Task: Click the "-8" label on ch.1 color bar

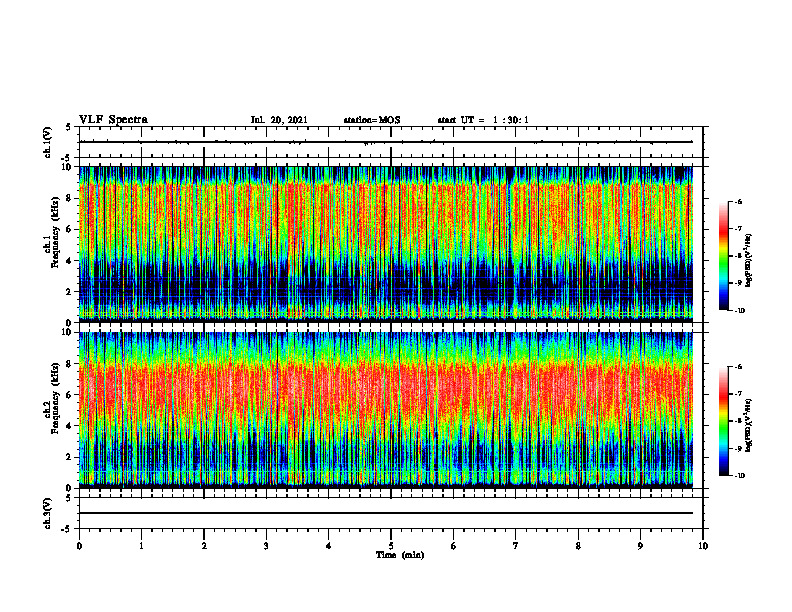Action: coord(738,256)
